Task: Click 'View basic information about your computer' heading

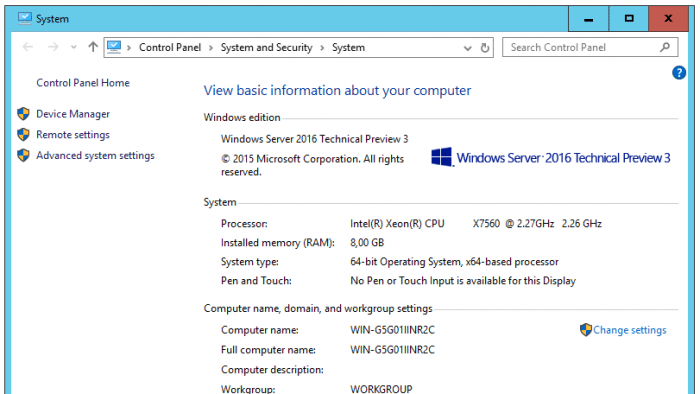Action: click(x=338, y=91)
